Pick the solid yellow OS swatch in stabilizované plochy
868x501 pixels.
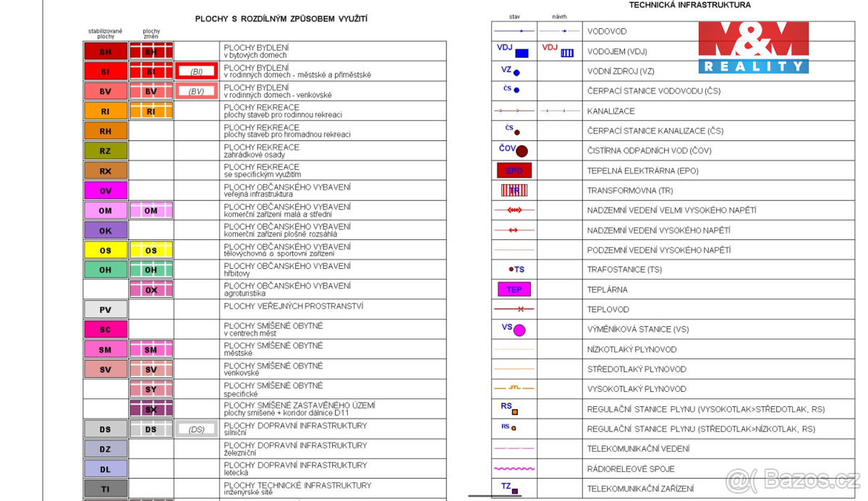(106, 250)
